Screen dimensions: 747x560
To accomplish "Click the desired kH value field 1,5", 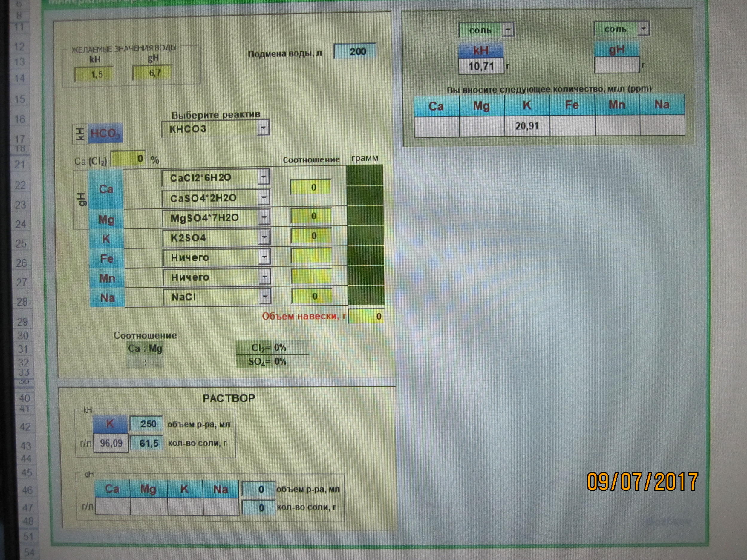I will 94,74.
